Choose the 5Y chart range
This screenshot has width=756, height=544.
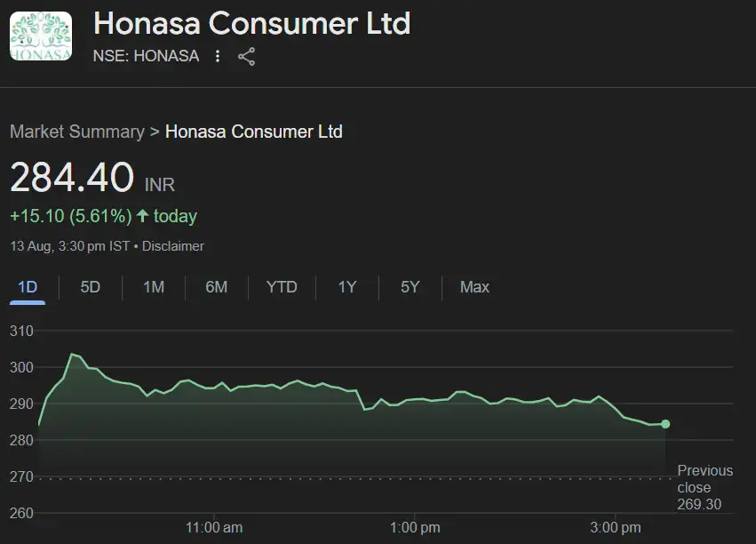pyautogui.click(x=410, y=287)
